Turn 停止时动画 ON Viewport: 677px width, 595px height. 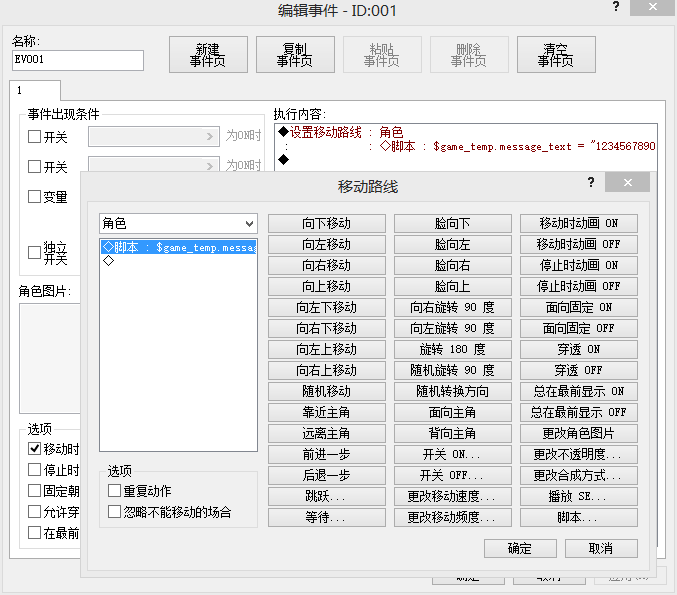pyautogui.click(x=579, y=266)
